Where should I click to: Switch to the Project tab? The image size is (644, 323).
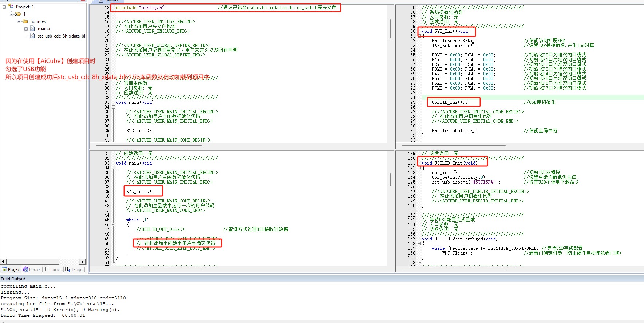tap(11, 269)
